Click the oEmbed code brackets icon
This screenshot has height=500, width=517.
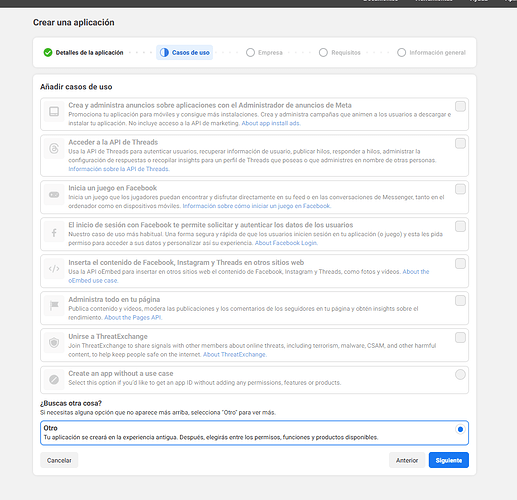click(x=54, y=268)
